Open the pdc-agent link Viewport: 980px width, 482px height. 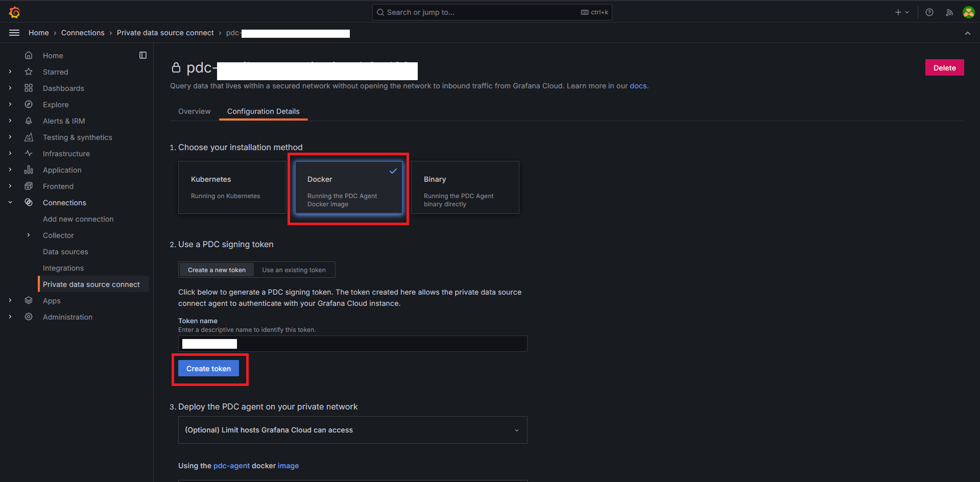tap(231, 466)
